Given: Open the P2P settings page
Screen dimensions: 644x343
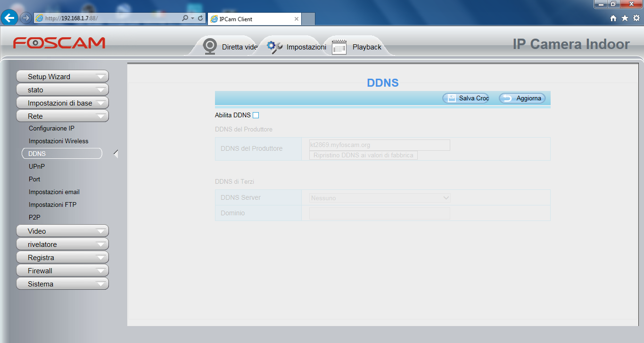Looking at the screenshot, I should tap(34, 217).
